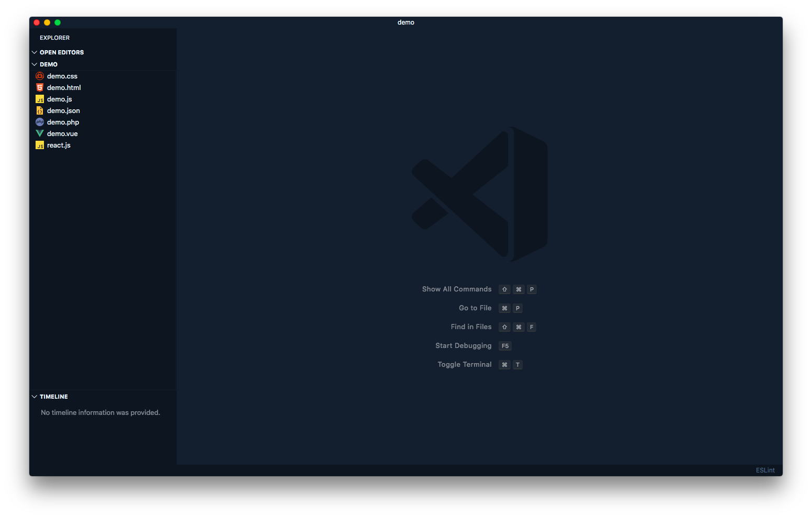
Task: Click the F key hint for Find in Files
Action: (x=532, y=327)
